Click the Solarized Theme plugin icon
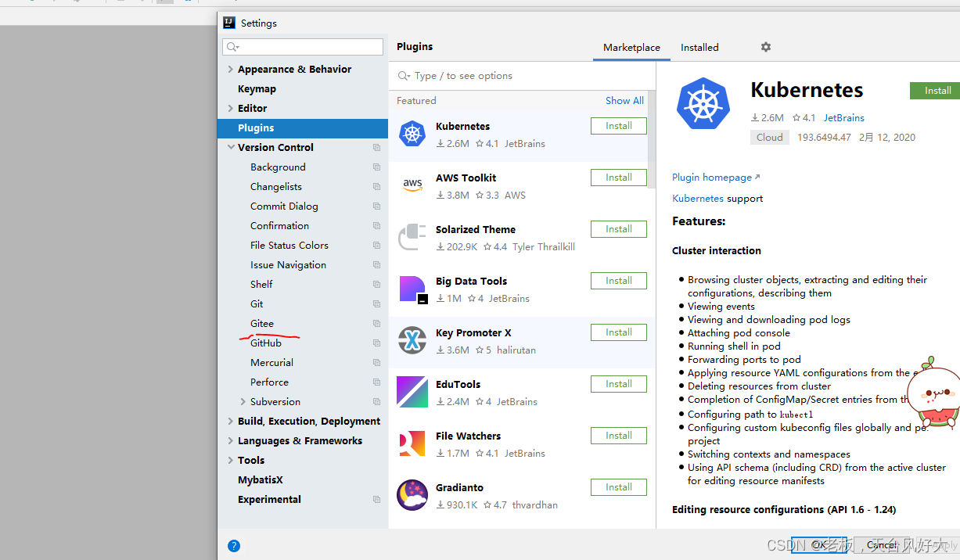This screenshot has height=560, width=960. (x=412, y=237)
